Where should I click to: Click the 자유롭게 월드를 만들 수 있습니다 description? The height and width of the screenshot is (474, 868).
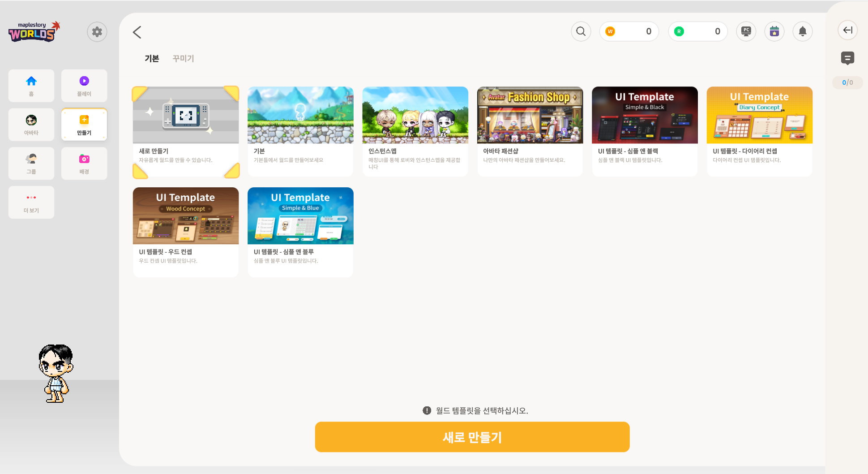[175, 160]
